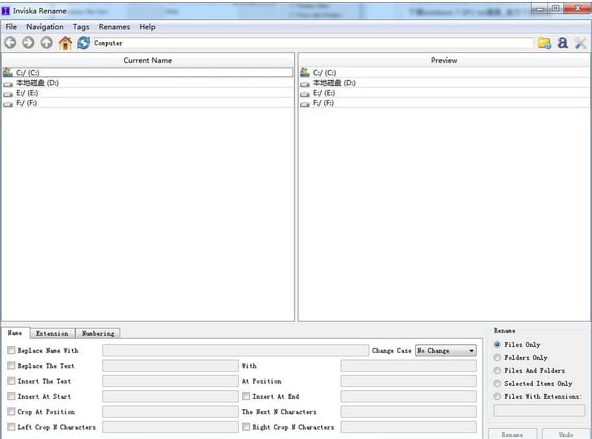
Task: Go back using the back arrow icon
Action: coord(10,43)
